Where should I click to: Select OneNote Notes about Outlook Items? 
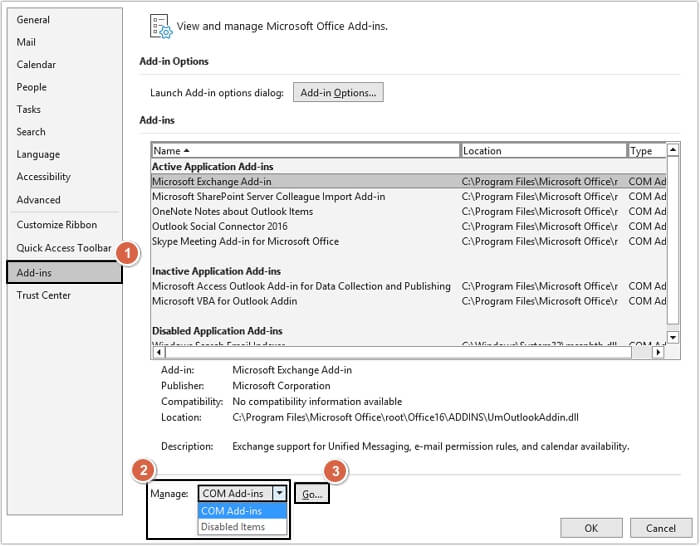pyautogui.click(x=408, y=211)
